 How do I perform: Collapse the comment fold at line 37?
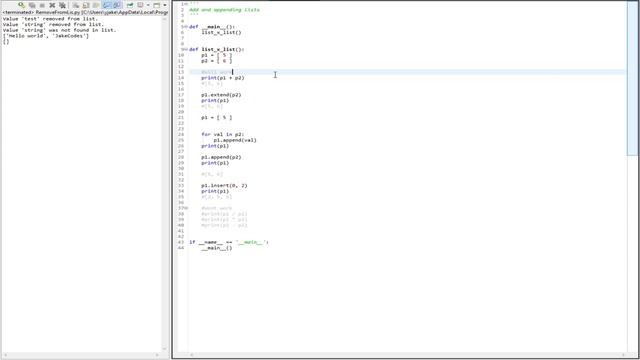pos(186,208)
